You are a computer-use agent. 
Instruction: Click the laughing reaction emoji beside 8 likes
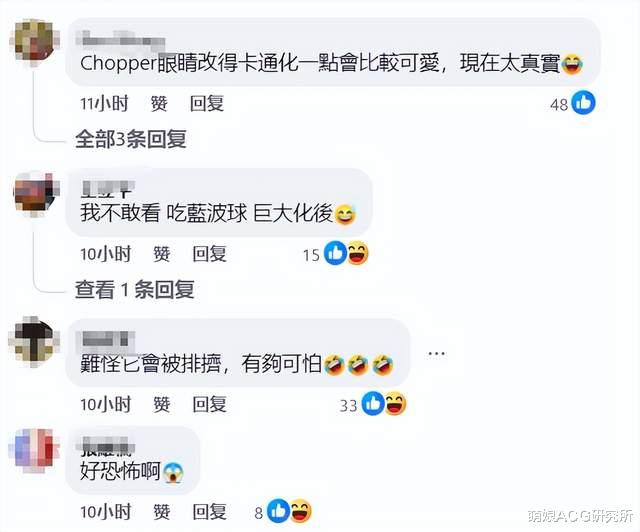coord(300,511)
